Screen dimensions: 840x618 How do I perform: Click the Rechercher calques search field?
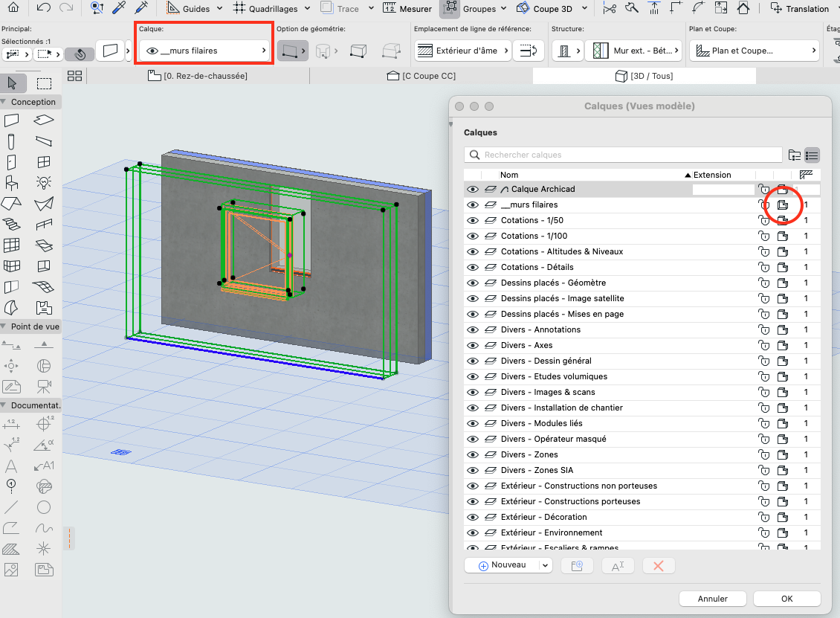click(623, 155)
